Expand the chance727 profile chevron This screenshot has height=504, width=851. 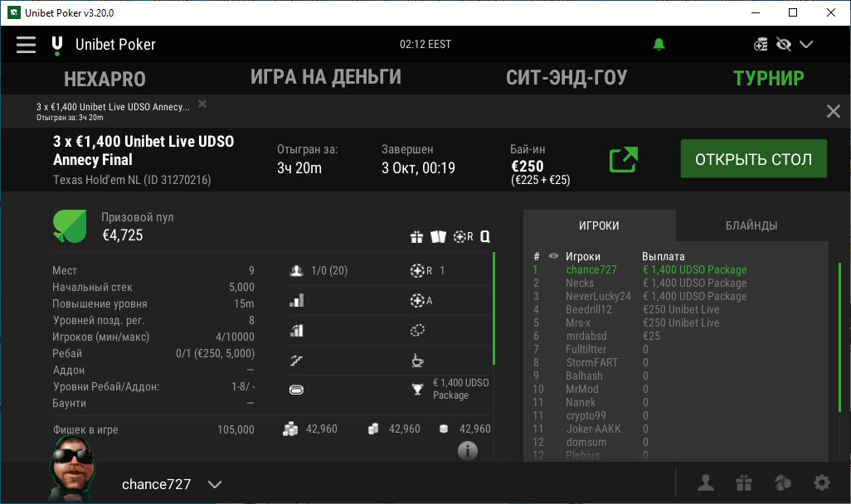[x=215, y=484]
